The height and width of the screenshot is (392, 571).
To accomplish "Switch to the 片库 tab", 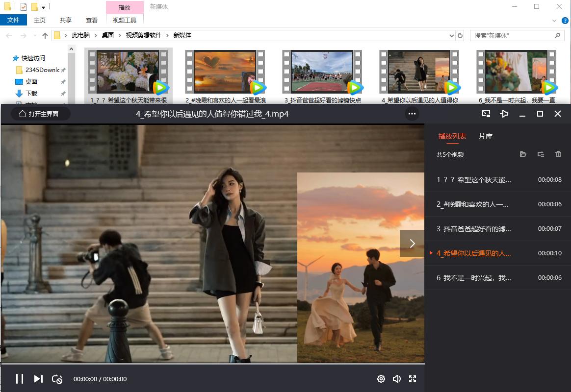I will tap(485, 137).
